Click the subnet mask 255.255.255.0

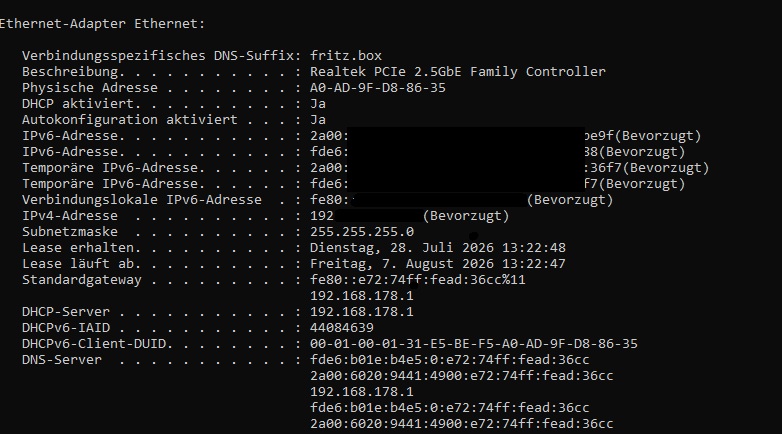tap(362, 232)
